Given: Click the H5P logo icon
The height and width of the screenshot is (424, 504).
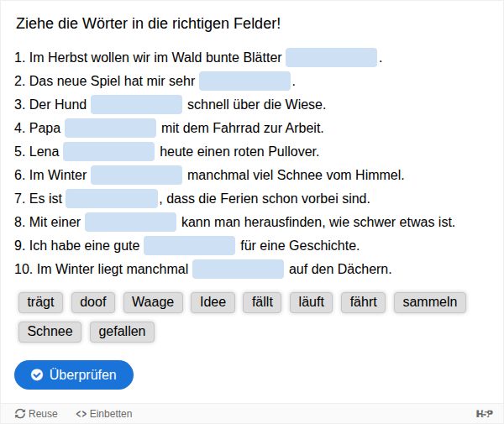Looking at the screenshot, I should [x=485, y=413].
